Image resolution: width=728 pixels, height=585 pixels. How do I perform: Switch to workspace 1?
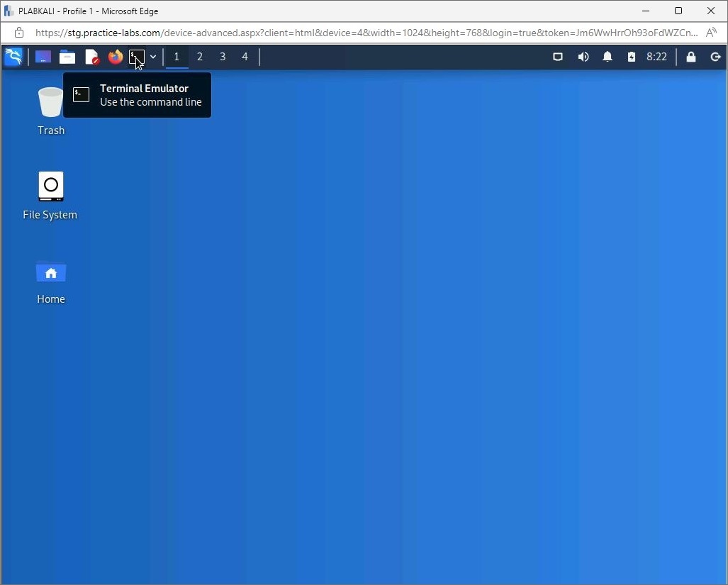click(x=177, y=57)
